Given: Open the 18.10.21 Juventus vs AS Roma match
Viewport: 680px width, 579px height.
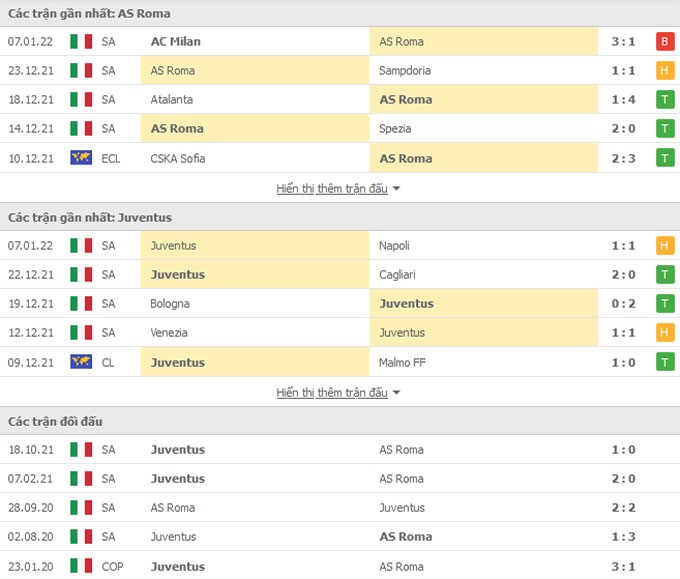Looking at the screenshot, I should tap(340, 450).
